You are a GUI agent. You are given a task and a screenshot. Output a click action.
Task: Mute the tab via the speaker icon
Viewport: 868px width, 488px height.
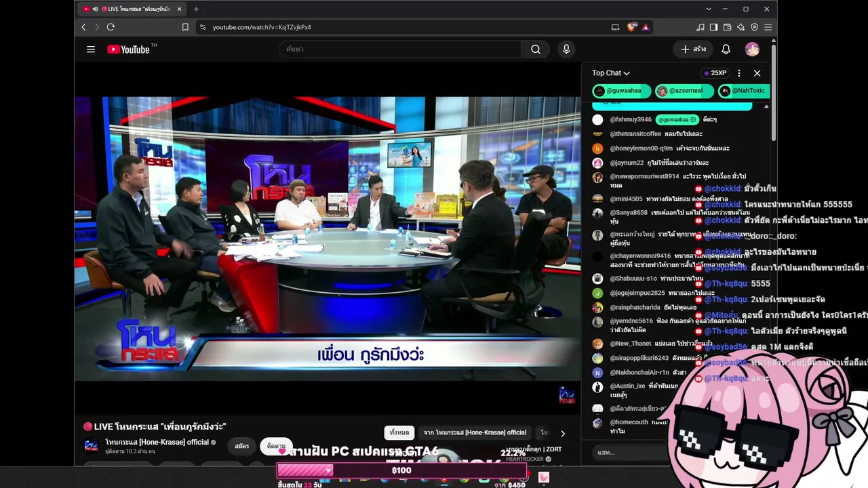click(95, 9)
